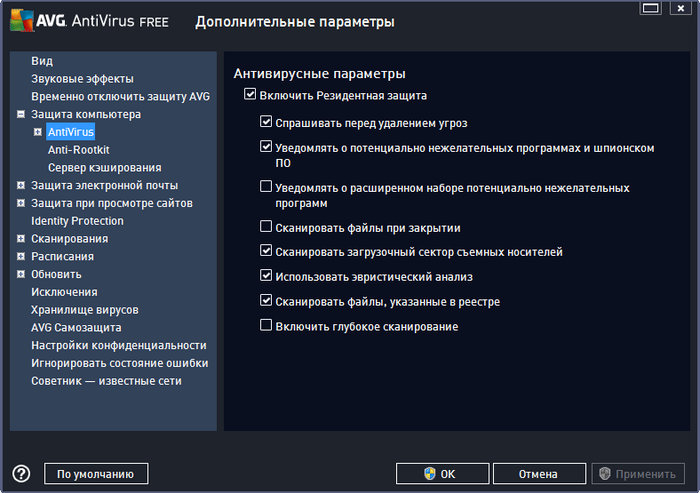Screen dimensions: 700x493
Task: Click the Применить button
Action: point(638,474)
